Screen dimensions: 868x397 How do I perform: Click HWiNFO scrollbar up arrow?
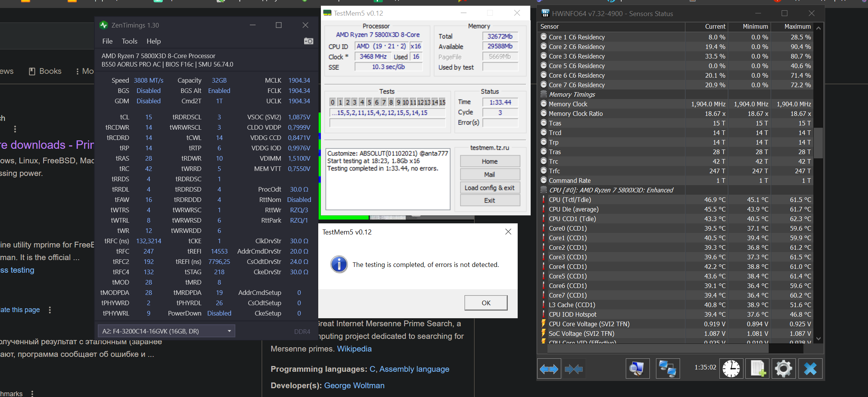click(818, 28)
